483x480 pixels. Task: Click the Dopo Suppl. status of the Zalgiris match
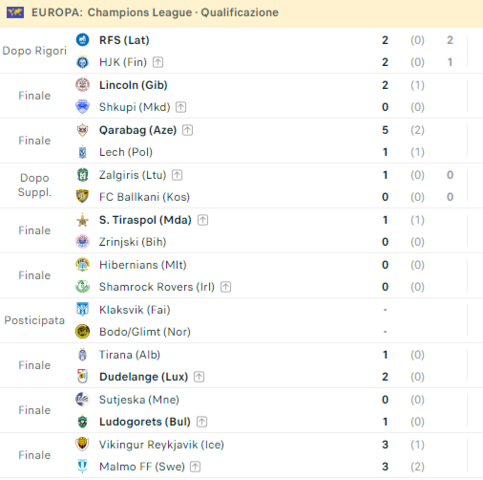[35, 185]
